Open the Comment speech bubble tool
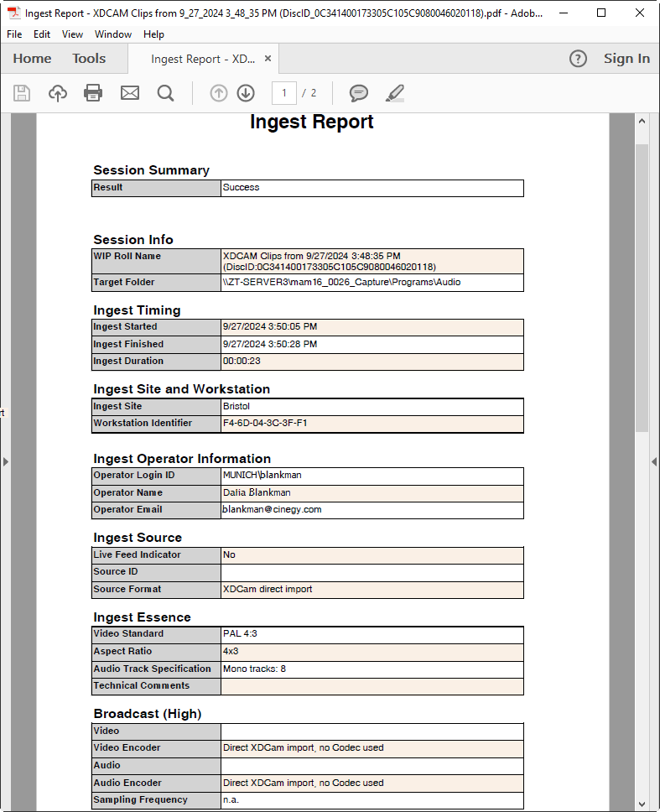The image size is (660, 812). tap(359, 93)
